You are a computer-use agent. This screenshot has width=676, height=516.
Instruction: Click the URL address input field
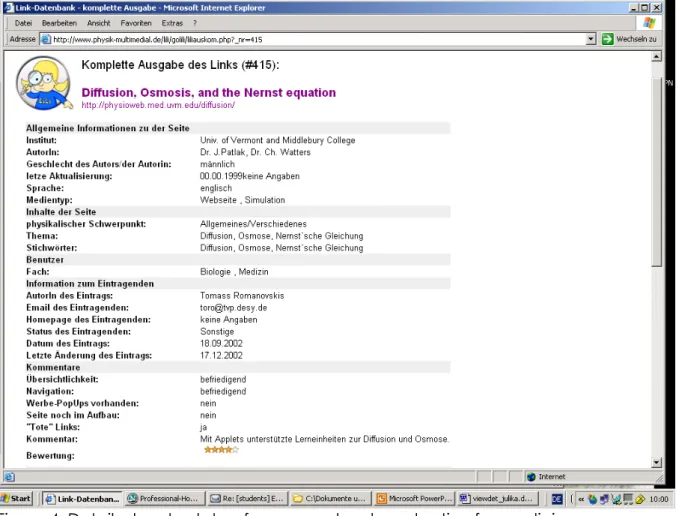tap(319, 40)
